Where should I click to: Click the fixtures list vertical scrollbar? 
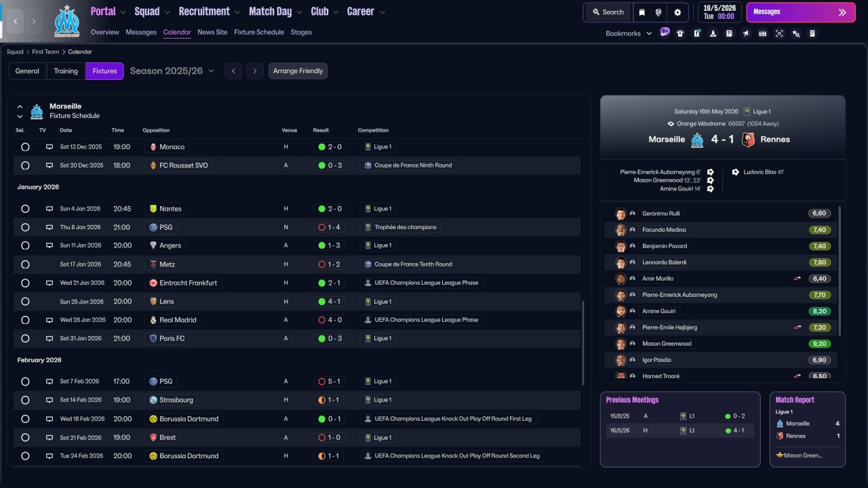(x=583, y=343)
